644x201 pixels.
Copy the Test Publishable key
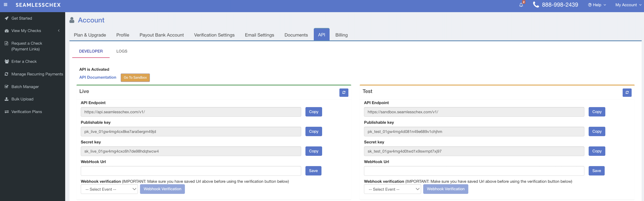pyautogui.click(x=597, y=132)
